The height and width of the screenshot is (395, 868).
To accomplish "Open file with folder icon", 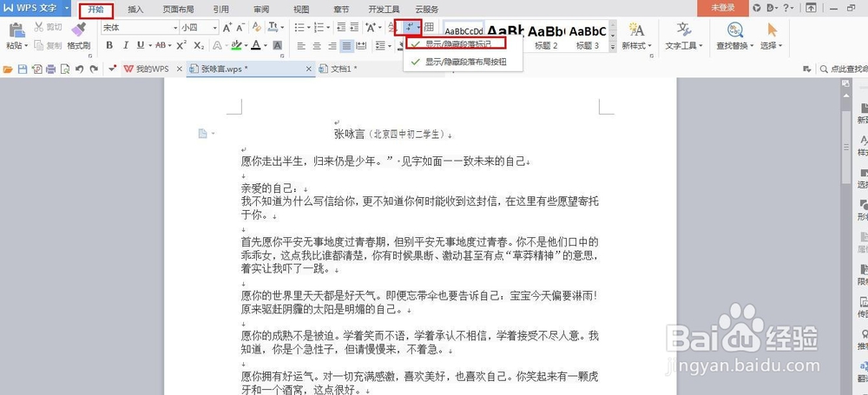I will [x=8, y=69].
